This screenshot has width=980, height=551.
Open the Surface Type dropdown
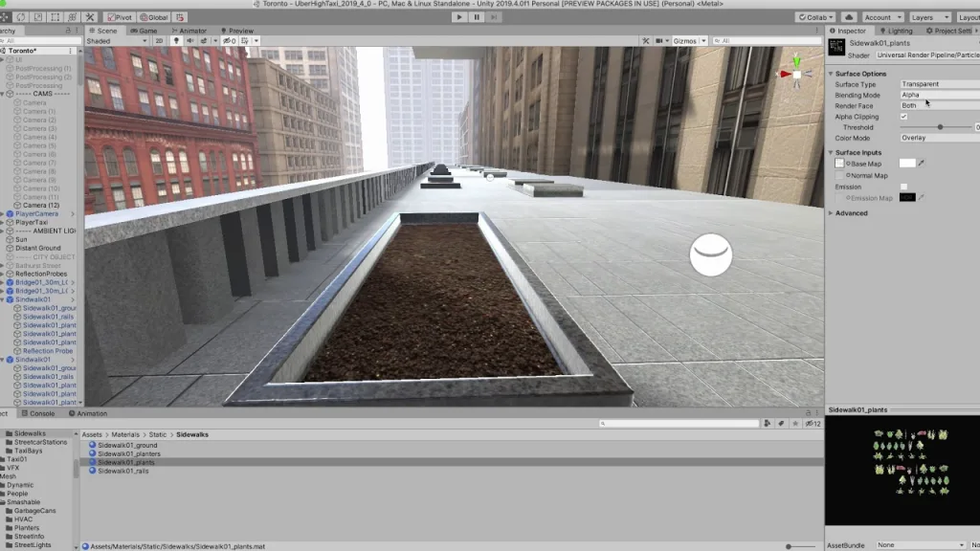pyautogui.click(x=939, y=84)
